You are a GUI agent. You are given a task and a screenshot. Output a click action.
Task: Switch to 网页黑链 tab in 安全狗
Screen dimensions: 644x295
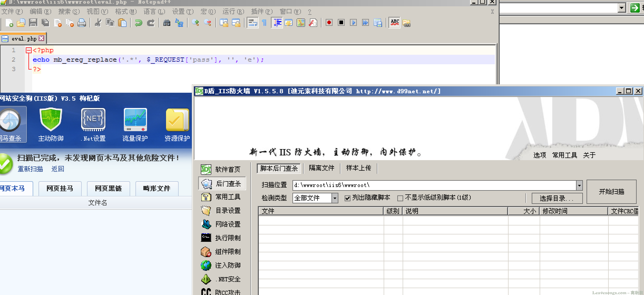pyautogui.click(x=108, y=188)
